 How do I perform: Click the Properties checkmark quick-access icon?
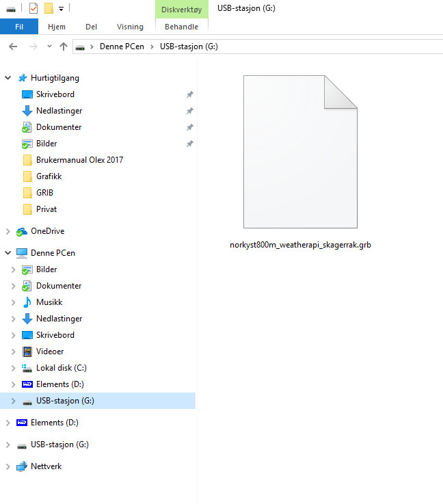click(33, 8)
